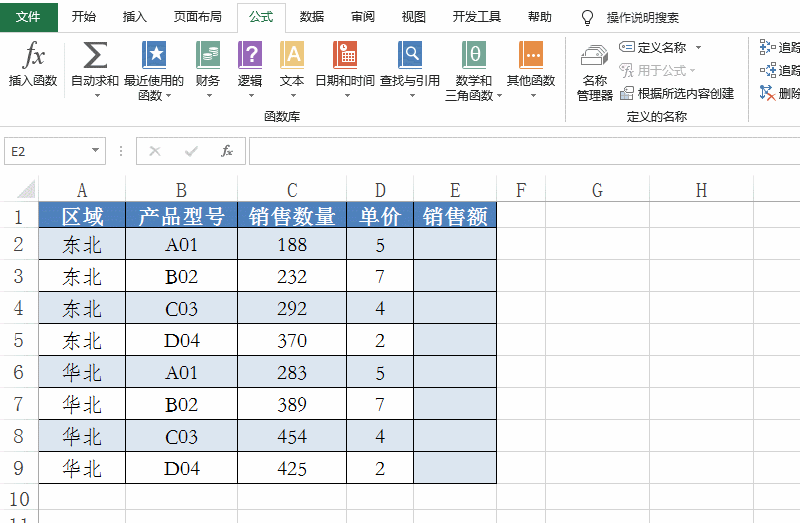Image resolution: width=800 pixels, height=523 pixels.
Task: Click the header cell 单价
Action: [380, 215]
